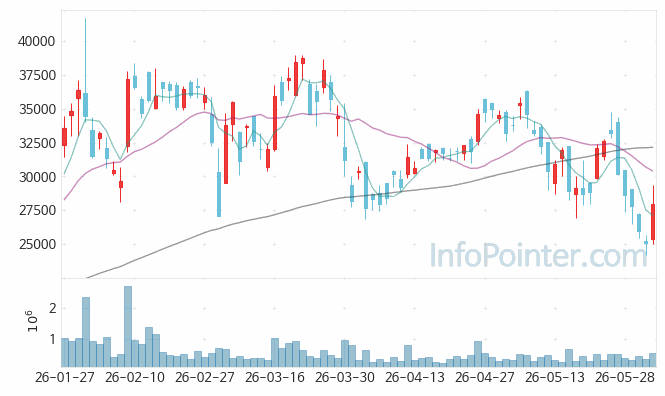
Task: Click the 32500 price axis label
Action: point(37,143)
